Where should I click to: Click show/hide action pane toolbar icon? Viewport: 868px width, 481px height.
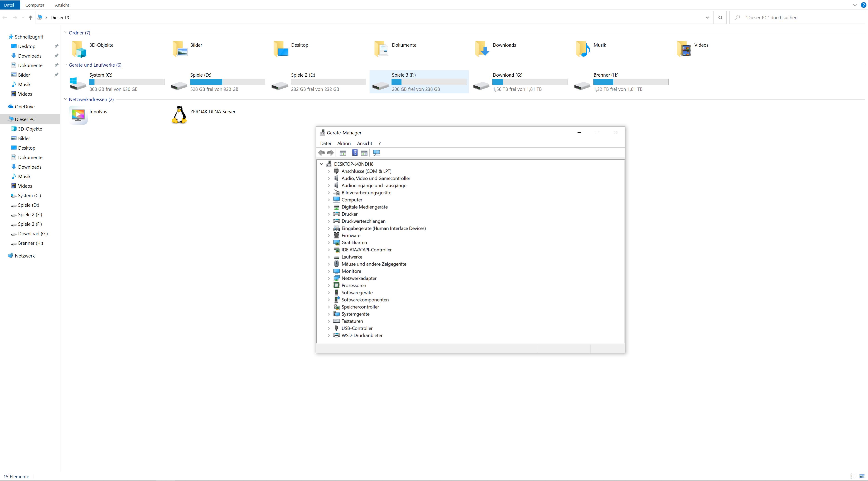pyautogui.click(x=364, y=153)
